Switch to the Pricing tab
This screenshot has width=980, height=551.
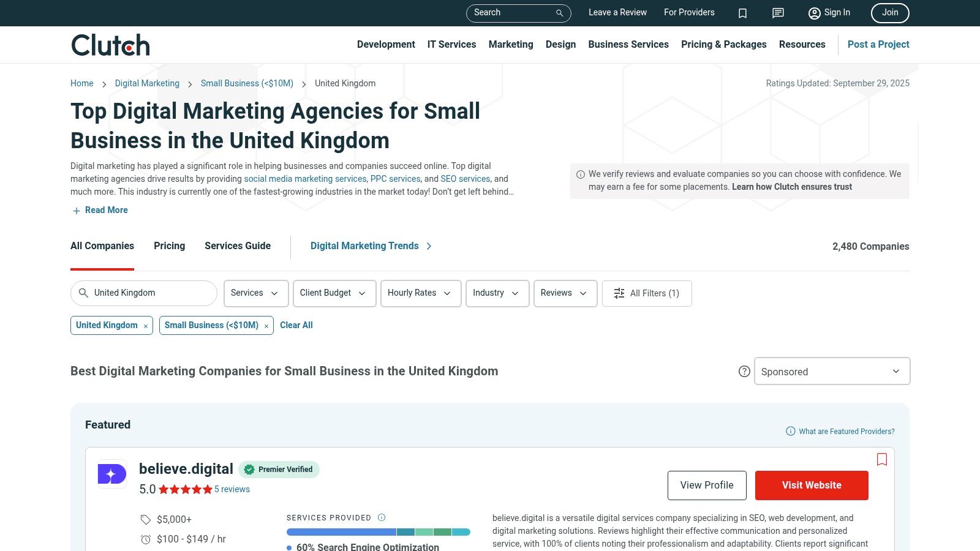tap(169, 246)
